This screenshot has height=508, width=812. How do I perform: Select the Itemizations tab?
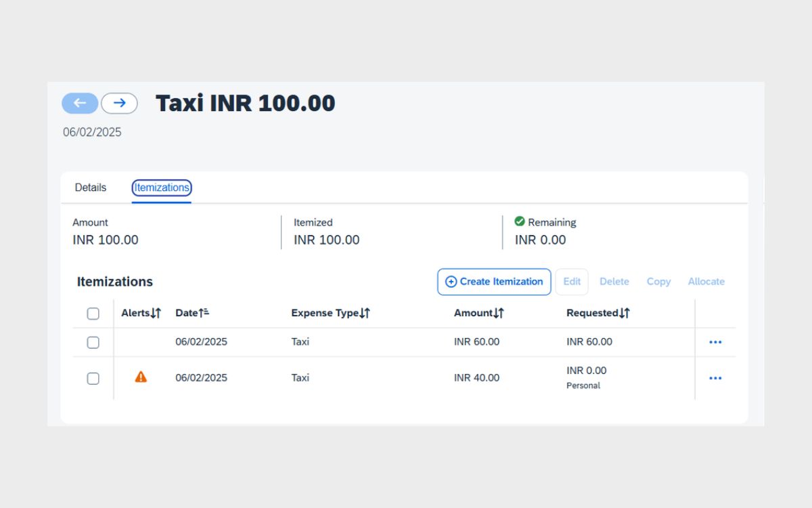coord(161,188)
